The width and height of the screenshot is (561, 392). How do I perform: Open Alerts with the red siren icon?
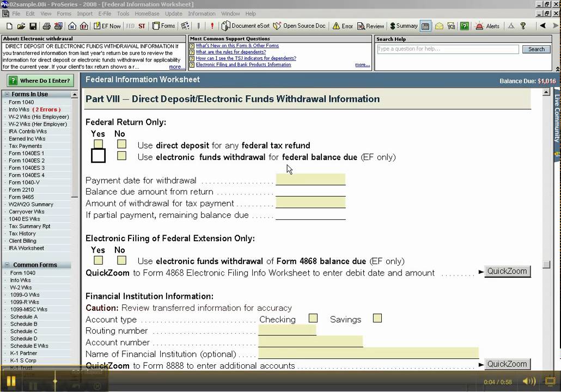pos(487,26)
